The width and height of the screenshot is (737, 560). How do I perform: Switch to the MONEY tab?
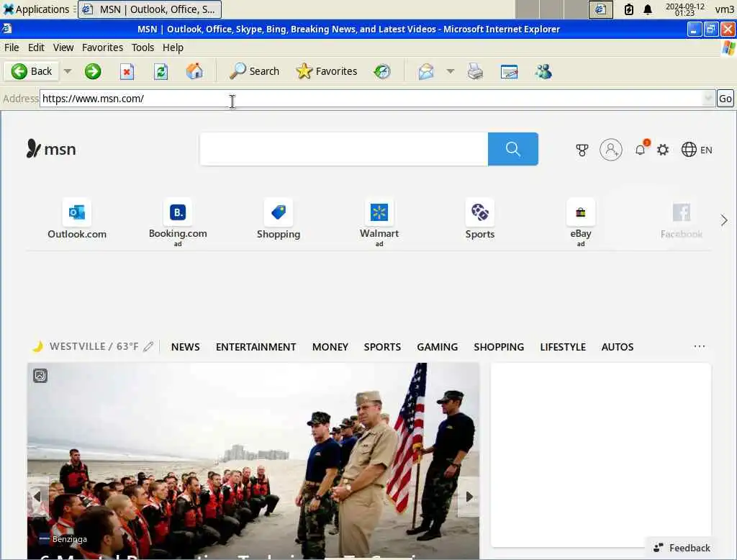[330, 347]
